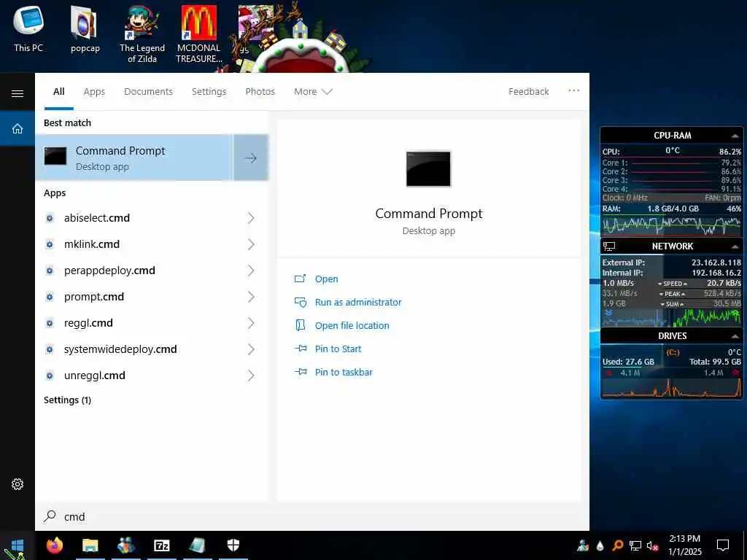Click the speaker volume tray icon
Viewport: 747px width, 560px height.
point(652,545)
